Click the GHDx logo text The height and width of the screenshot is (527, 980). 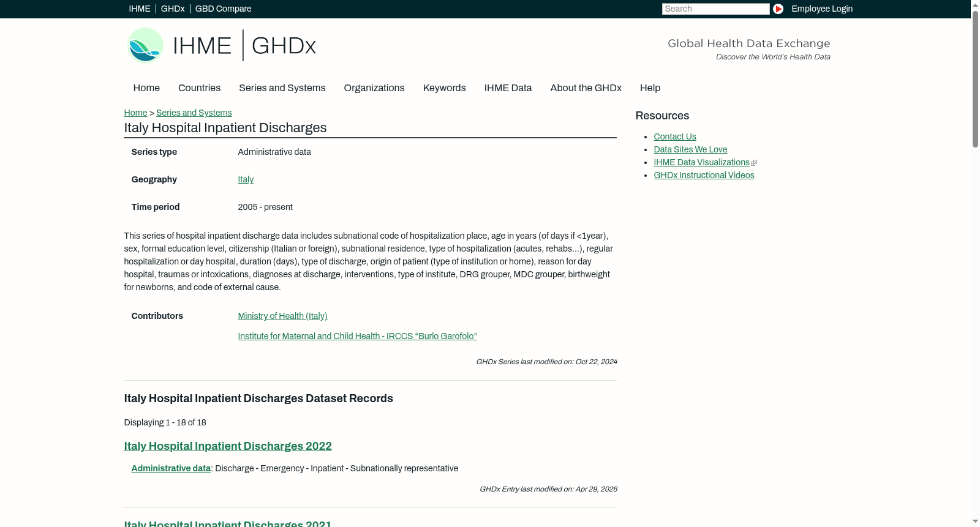284,46
